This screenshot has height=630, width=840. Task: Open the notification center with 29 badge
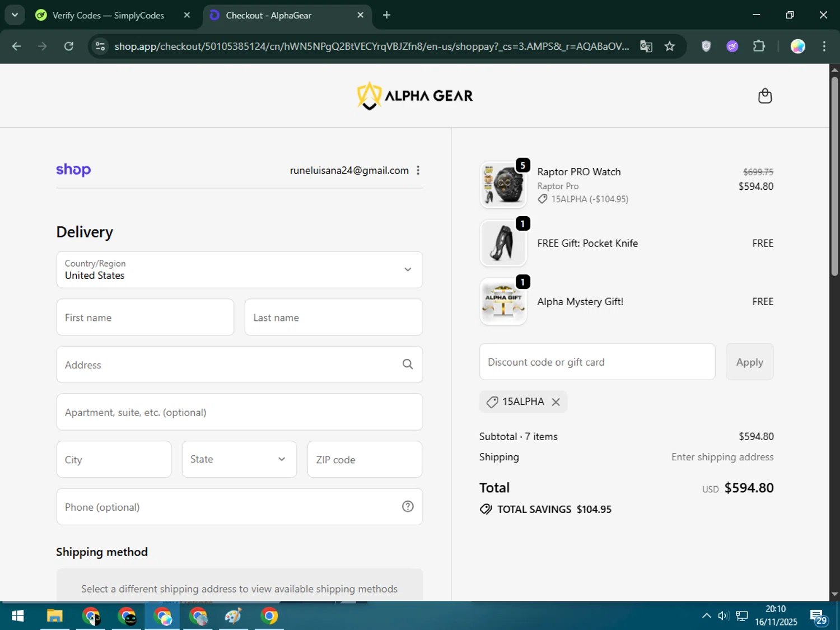818,617
